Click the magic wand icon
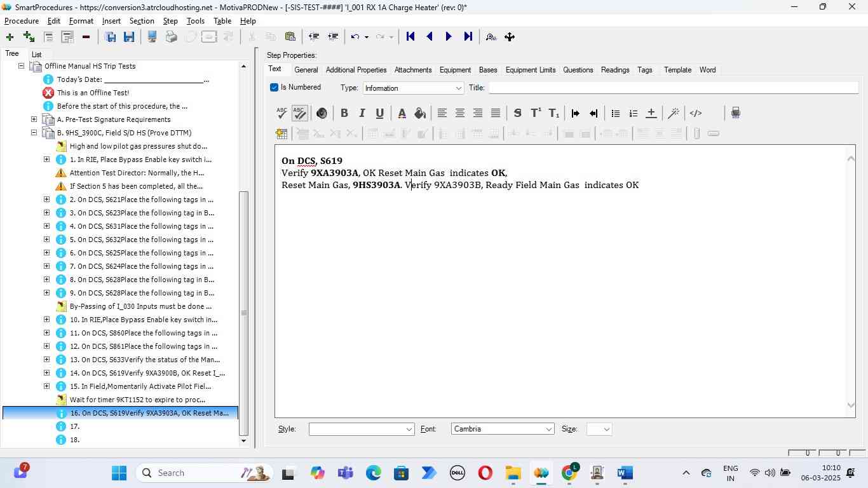This screenshot has height=488, width=868. coord(674,113)
